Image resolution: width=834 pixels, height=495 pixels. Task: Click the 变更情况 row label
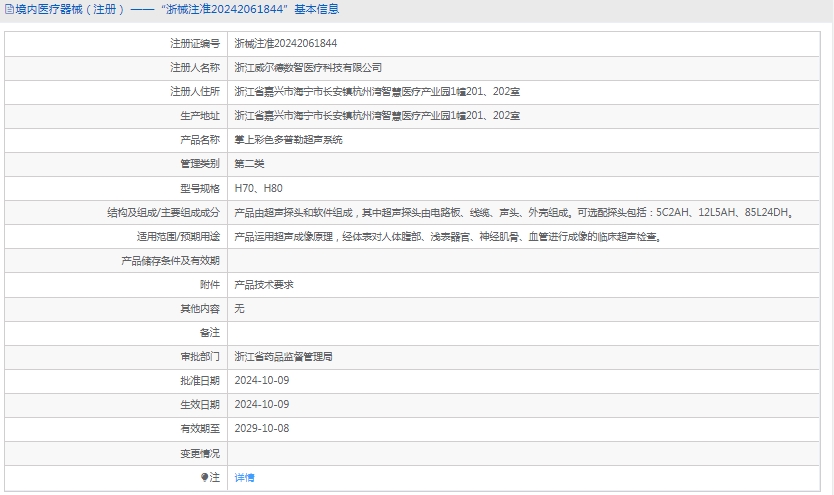(x=199, y=453)
